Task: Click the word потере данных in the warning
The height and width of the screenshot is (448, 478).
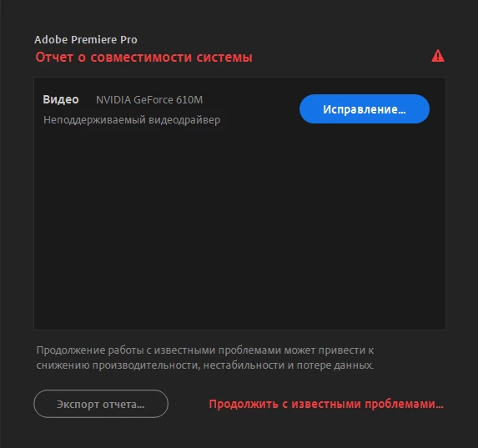Action: click(335, 365)
